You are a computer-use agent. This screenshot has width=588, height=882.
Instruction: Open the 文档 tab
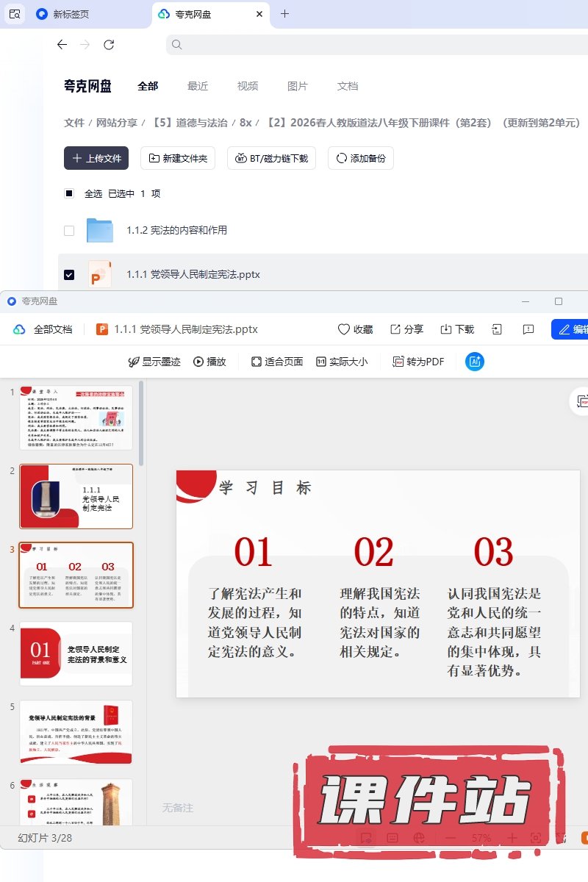tap(348, 86)
